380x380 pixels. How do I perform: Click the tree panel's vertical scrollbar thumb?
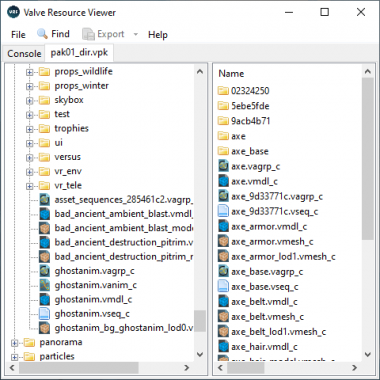(x=200, y=321)
